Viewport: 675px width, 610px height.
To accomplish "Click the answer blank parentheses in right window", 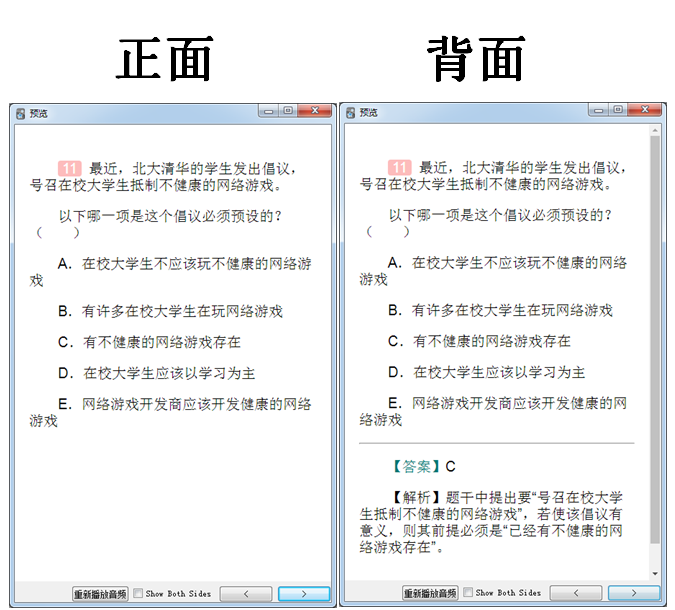I will pyautogui.click(x=387, y=232).
